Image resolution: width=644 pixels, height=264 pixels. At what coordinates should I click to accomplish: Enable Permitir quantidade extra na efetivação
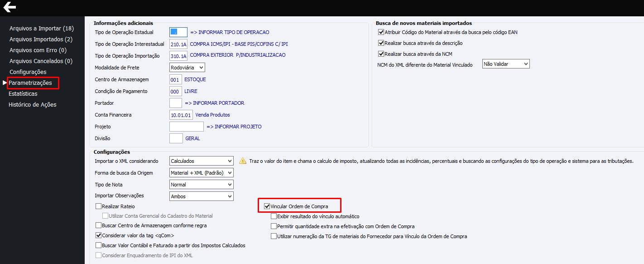[x=274, y=226]
